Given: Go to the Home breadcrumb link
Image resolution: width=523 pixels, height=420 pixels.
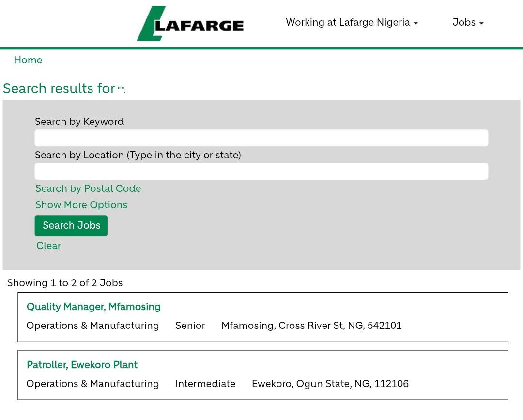Looking at the screenshot, I should coord(28,60).
